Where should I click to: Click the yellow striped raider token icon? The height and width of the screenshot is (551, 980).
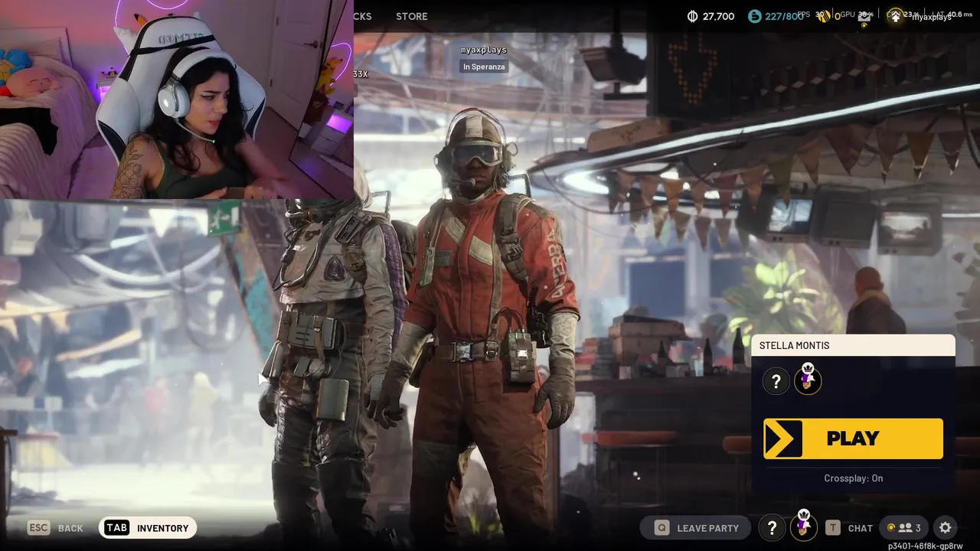tap(824, 17)
